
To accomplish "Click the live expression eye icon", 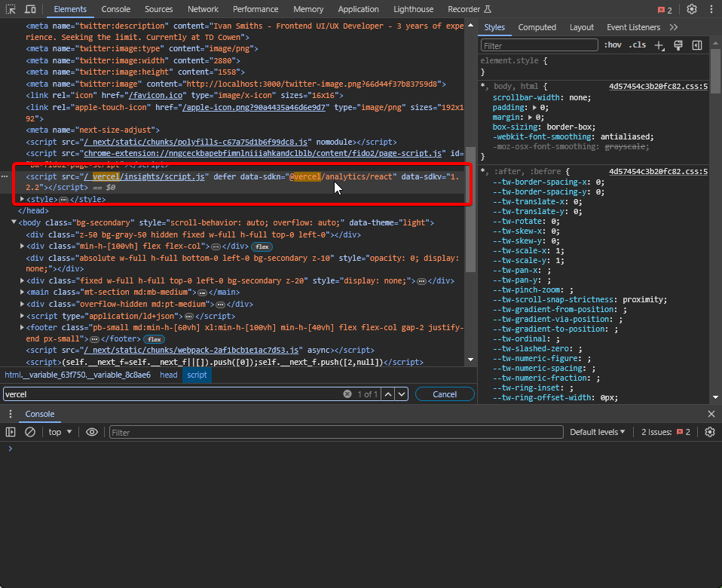I will point(92,432).
